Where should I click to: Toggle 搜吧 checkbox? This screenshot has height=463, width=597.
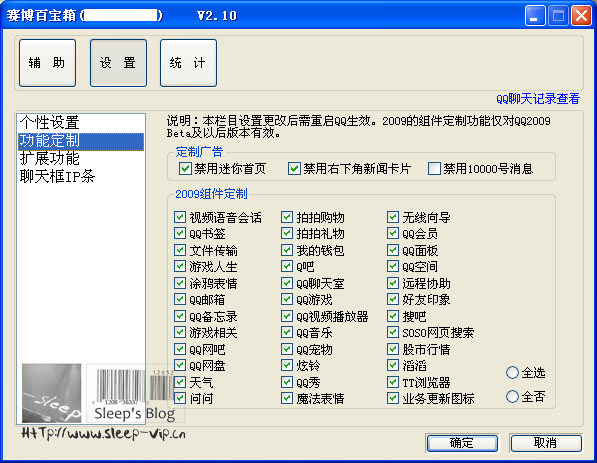point(393,316)
